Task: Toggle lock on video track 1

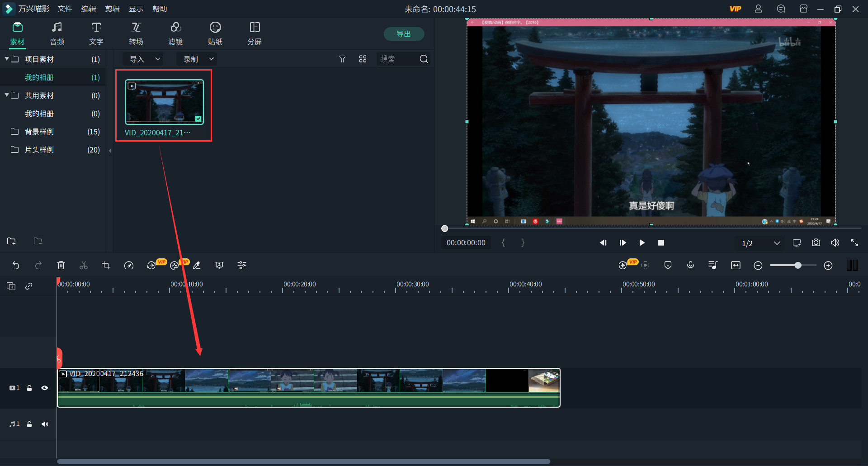Action: coord(29,388)
